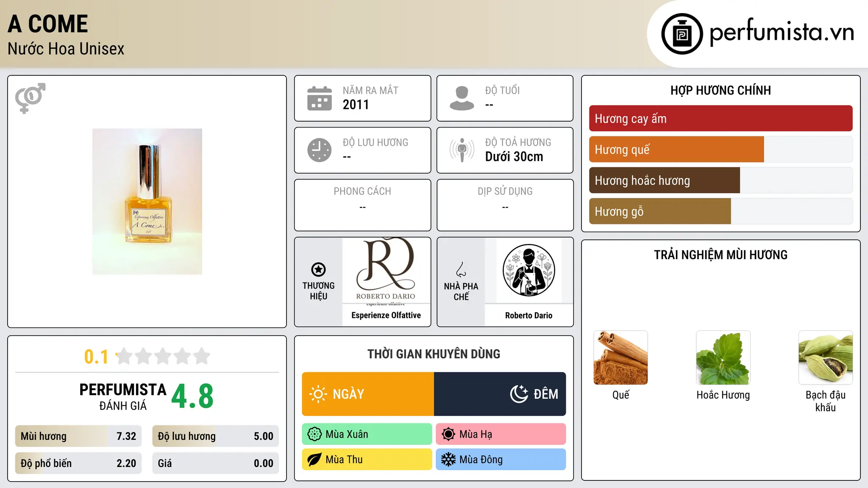Click the Giá 0.00 score row

click(x=216, y=463)
